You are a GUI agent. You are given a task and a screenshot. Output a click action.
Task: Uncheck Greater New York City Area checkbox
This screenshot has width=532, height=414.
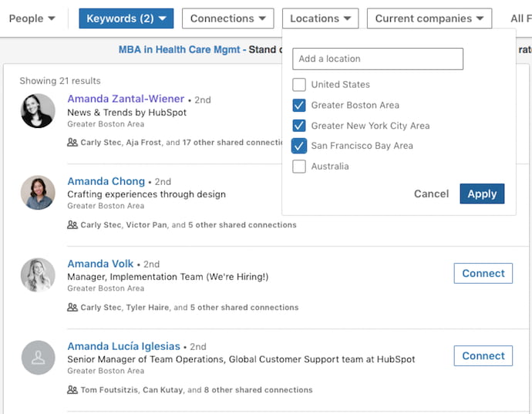tap(299, 126)
